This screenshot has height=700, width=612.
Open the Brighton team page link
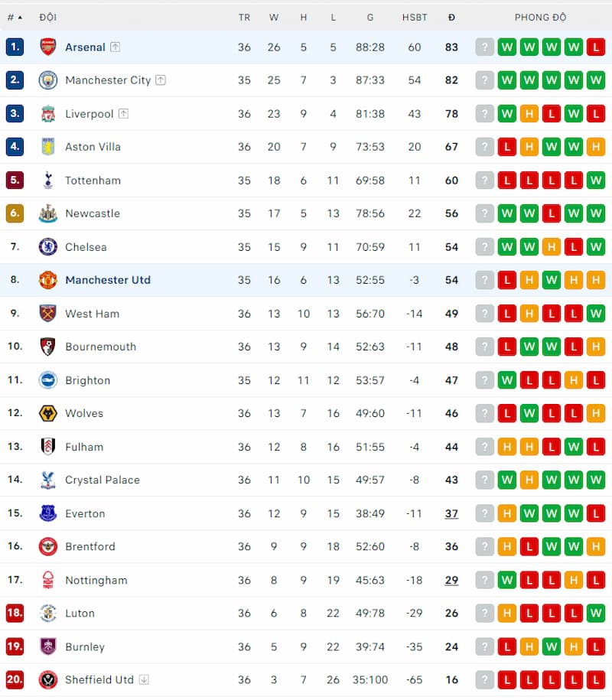[88, 380]
